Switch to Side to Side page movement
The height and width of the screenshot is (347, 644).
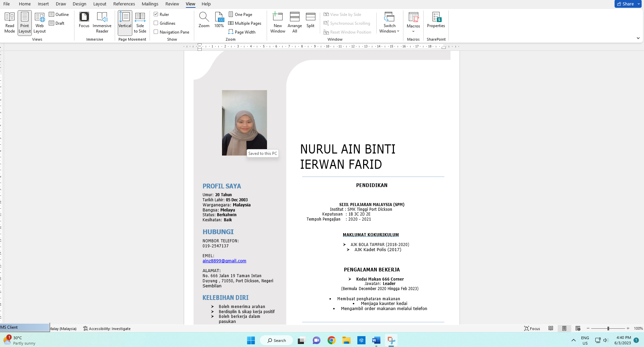(x=140, y=22)
